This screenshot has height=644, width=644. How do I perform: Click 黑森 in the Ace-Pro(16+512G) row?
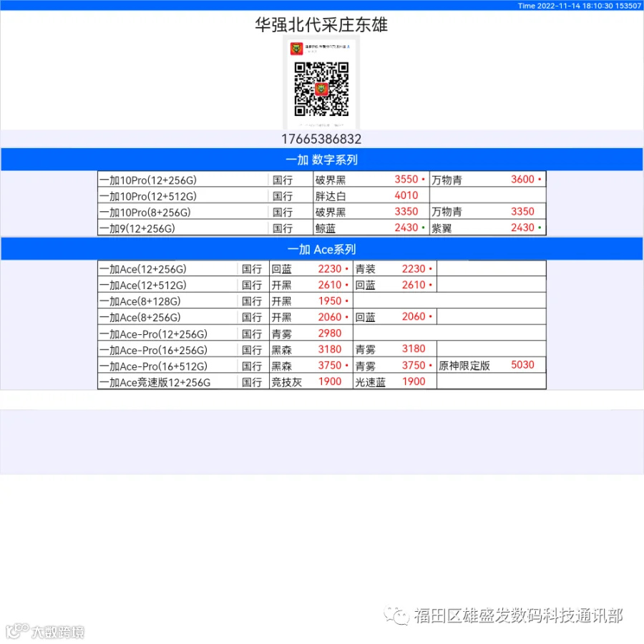[x=282, y=366]
